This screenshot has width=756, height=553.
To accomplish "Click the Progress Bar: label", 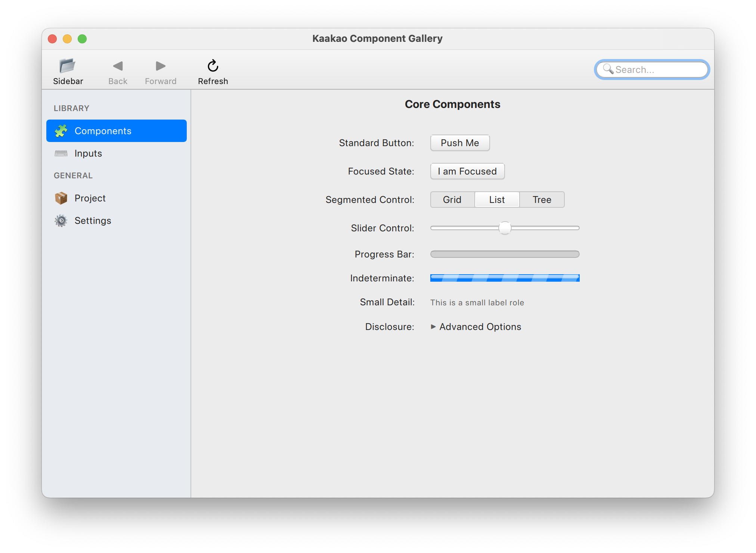I will pyautogui.click(x=384, y=254).
